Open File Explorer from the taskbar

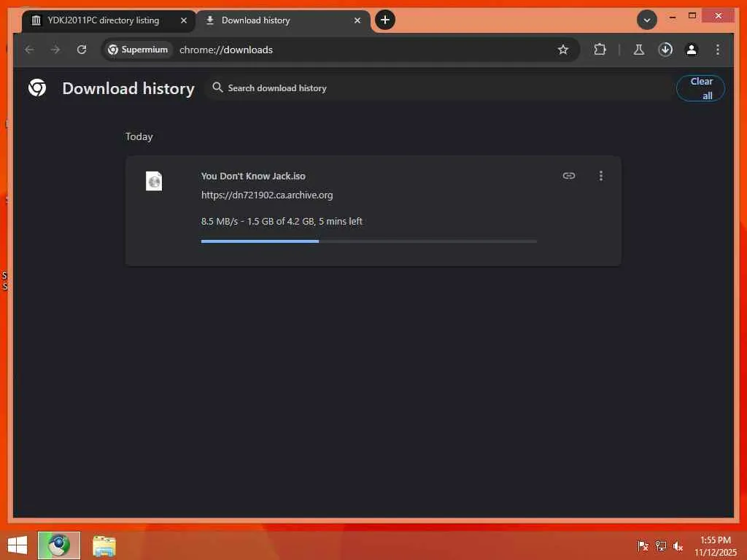(x=104, y=545)
